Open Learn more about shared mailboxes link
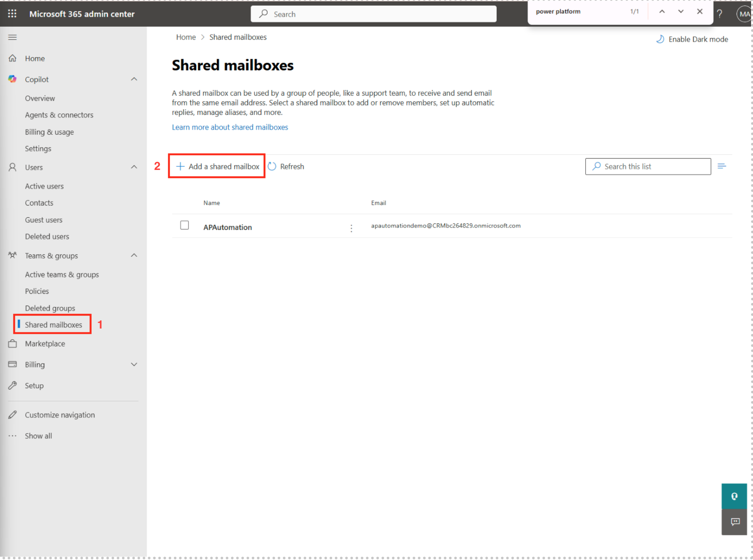The height and width of the screenshot is (560, 753). click(x=230, y=127)
